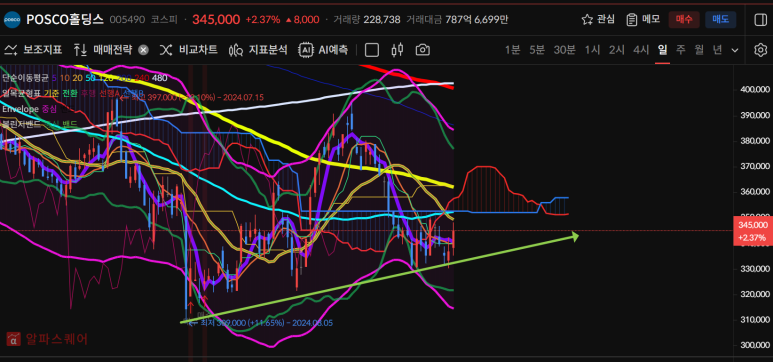
Task: Click the blue 매도 sell button
Action: point(720,20)
